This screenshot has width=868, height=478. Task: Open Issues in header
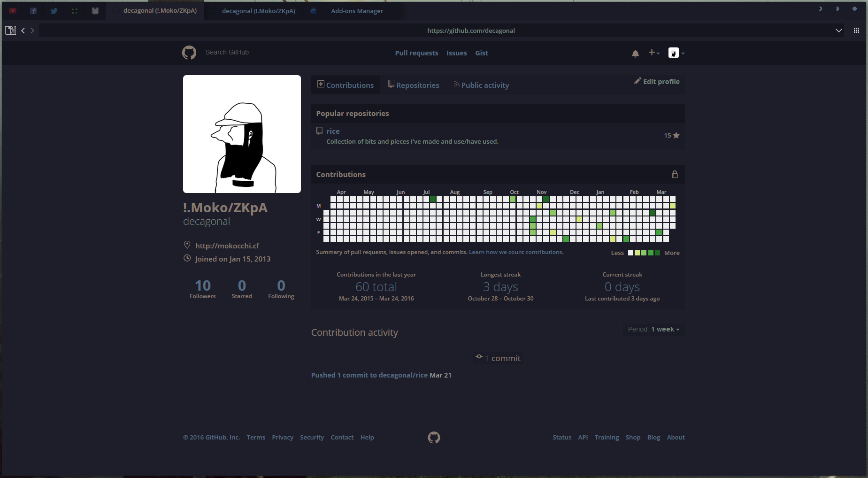pos(456,53)
